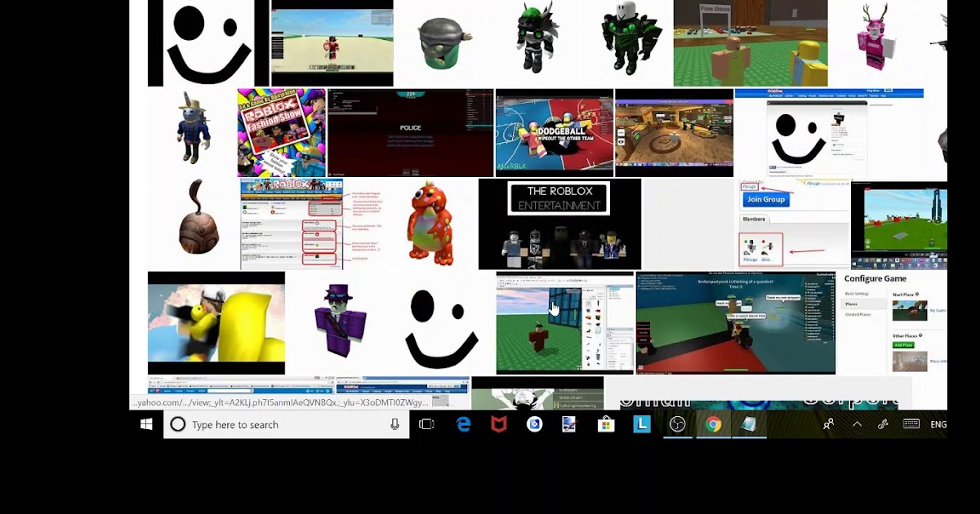980x514 pixels.
Task: Open the black and white thumbnail in the bottom row
Action: point(537,393)
